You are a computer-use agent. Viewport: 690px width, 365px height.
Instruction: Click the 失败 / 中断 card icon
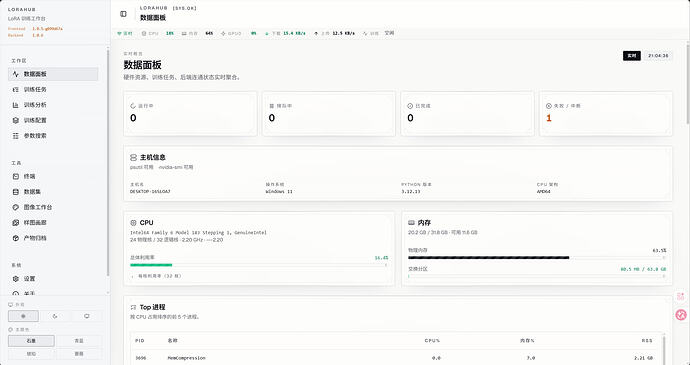549,106
